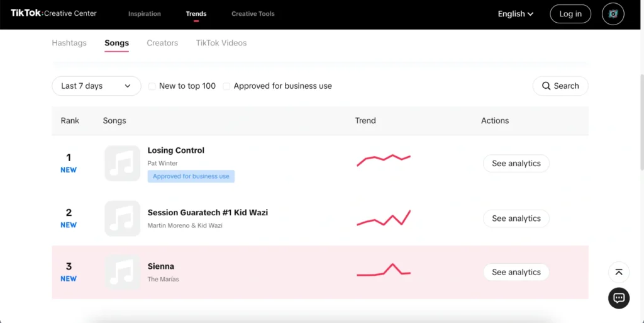Click rank 2 NEW label
The height and width of the screenshot is (323, 644).
click(69, 225)
